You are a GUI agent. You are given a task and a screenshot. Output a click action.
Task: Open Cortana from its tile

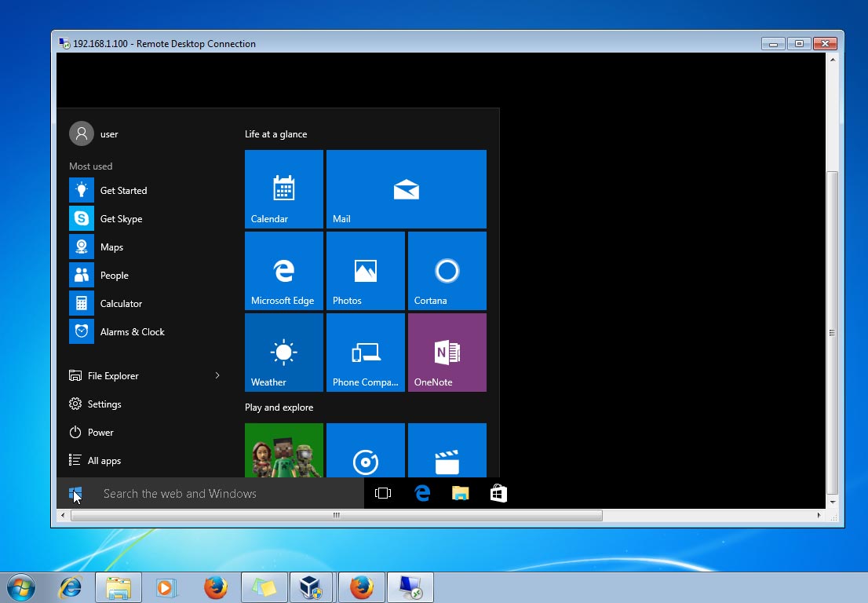tap(447, 270)
